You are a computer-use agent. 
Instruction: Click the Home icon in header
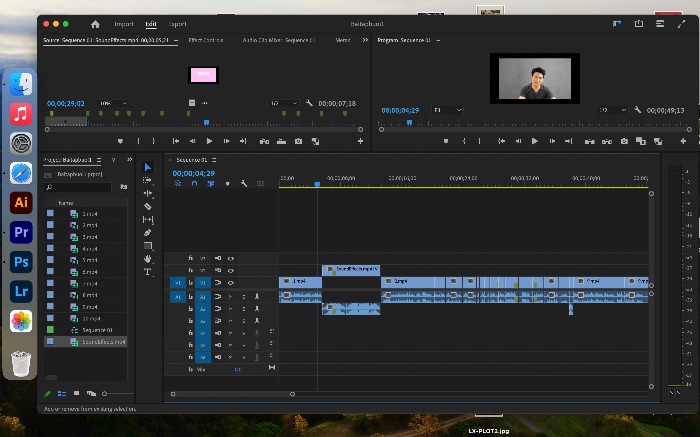[x=95, y=24]
